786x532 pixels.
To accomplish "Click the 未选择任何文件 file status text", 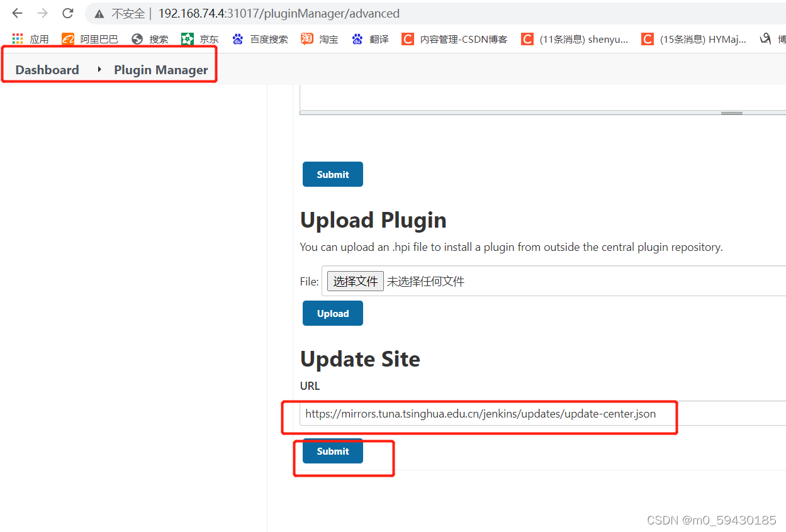I will tap(425, 282).
